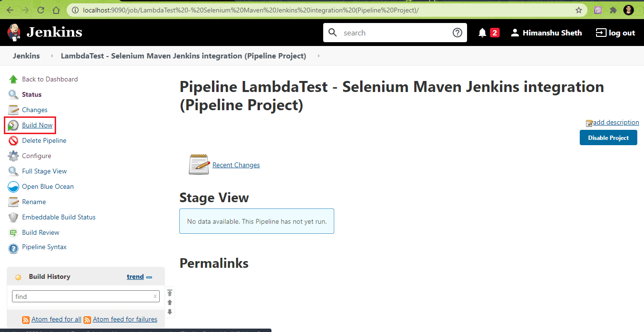644x332 pixels.
Task: Click the add description link
Action: pos(616,123)
